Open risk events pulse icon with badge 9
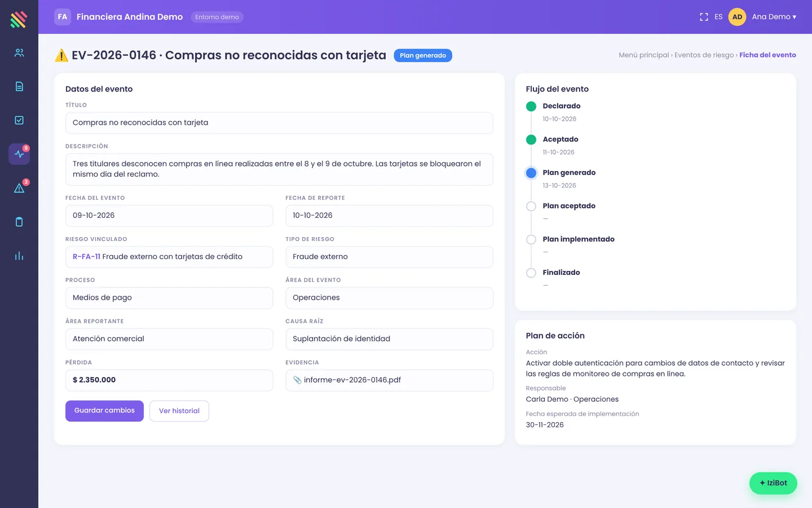812x508 pixels. (x=19, y=154)
